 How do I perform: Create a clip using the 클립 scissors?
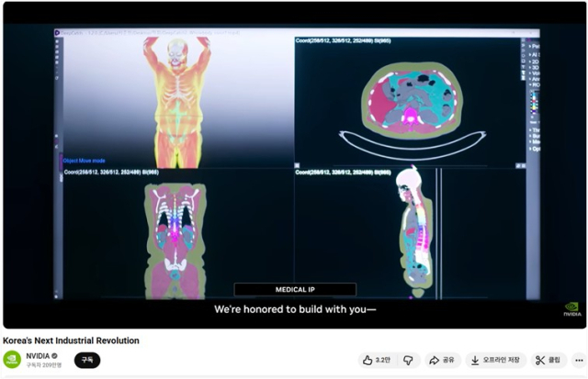pyautogui.click(x=548, y=361)
